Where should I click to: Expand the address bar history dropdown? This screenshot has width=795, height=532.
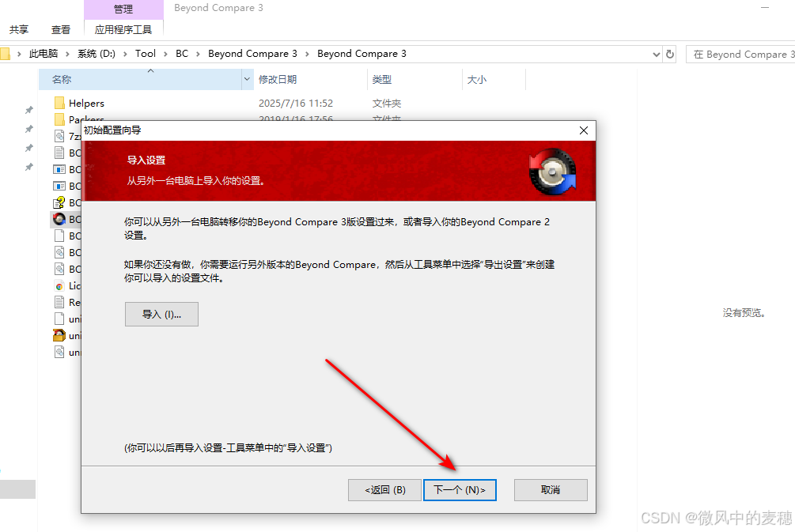656,55
